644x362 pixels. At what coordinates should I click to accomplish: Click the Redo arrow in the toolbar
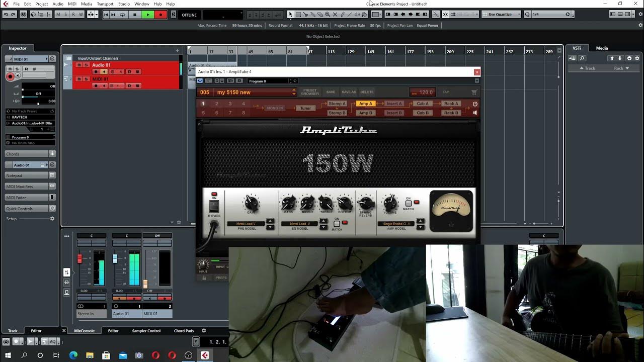[x=13, y=15]
